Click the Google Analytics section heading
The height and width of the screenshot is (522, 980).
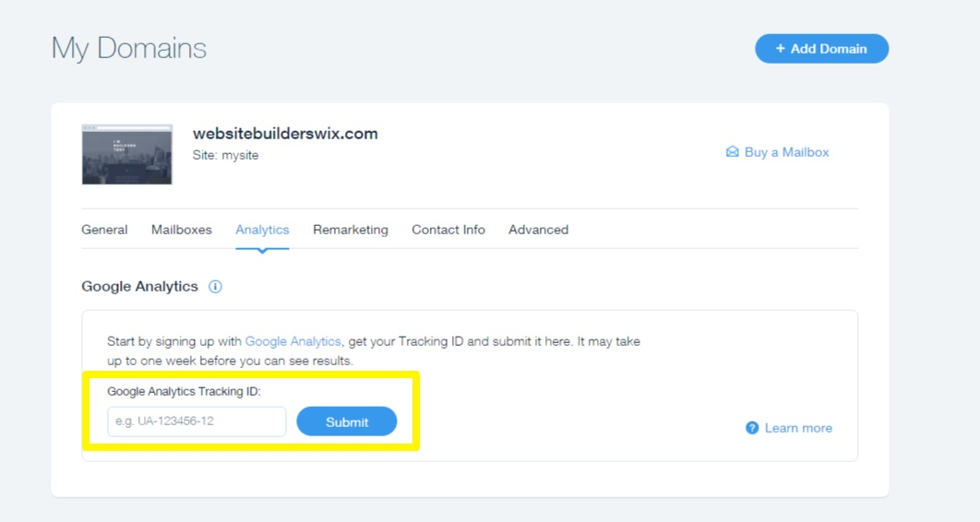(139, 287)
